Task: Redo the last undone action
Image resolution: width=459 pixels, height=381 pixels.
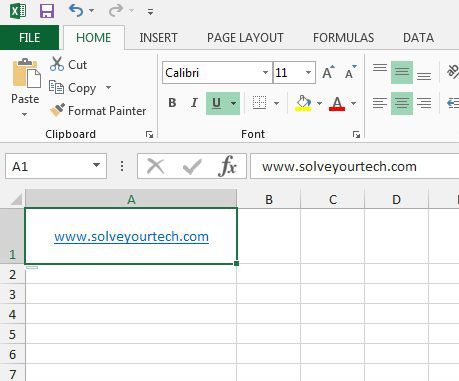Action: 116,11
